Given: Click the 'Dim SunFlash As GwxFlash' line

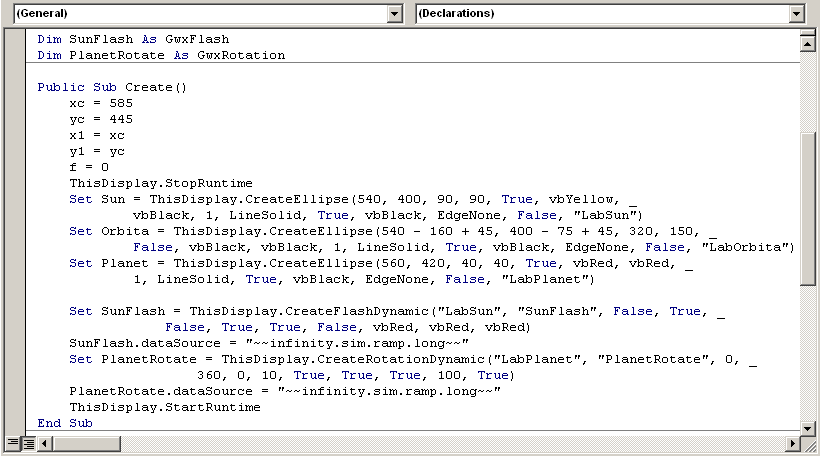Looking at the screenshot, I should click(x=133, y=39).
